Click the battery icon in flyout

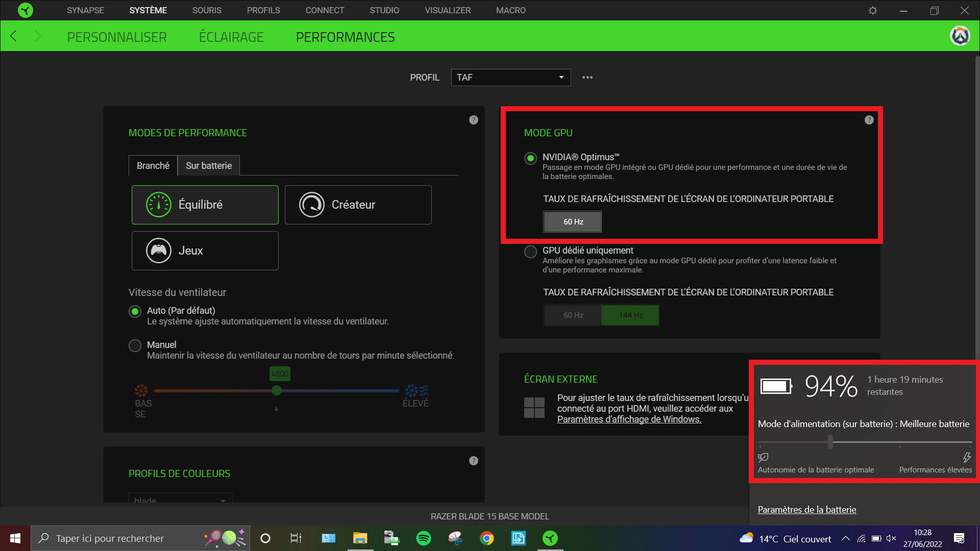[776, 386]
